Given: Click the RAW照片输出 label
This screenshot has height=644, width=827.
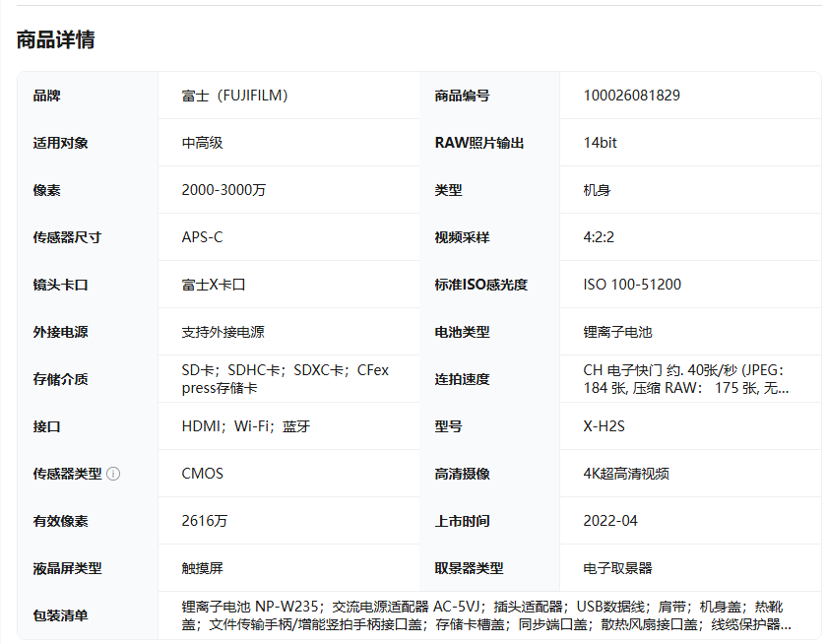Looking at the screenshot, I should pos(478,143).
